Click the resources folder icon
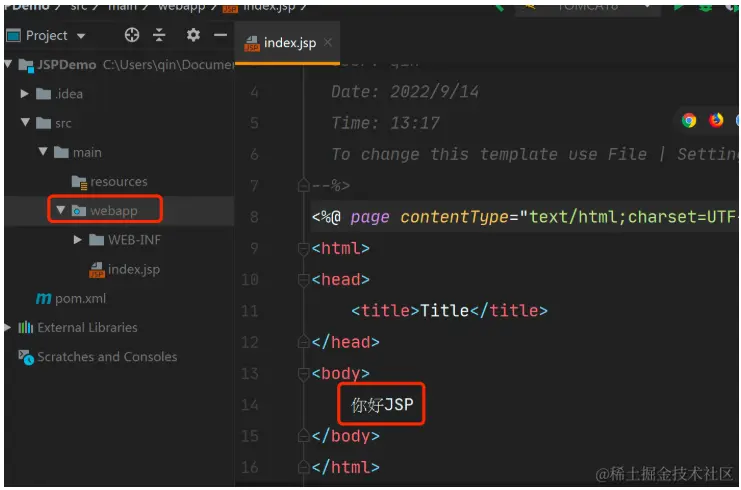The image size is (741, 490). (79, 182)
